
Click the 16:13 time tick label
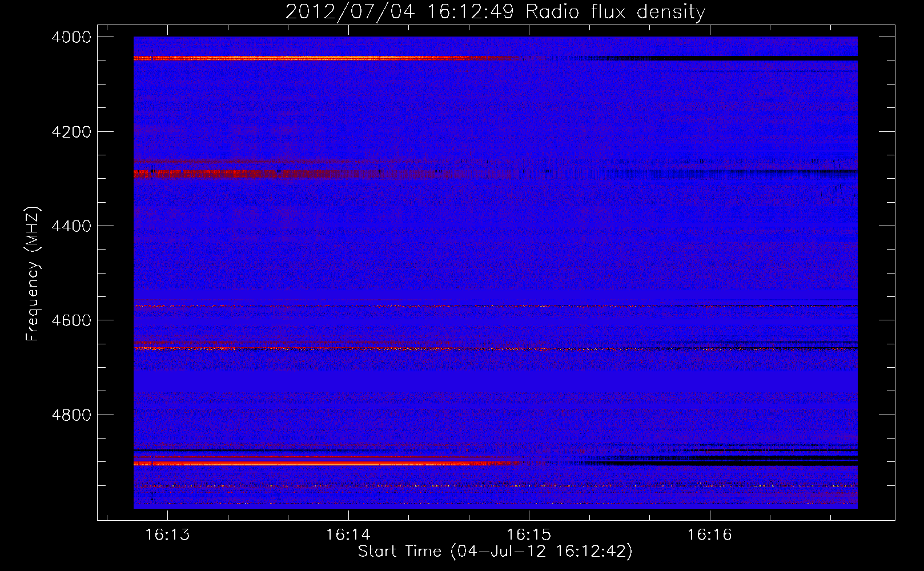(x=167, y=534)
